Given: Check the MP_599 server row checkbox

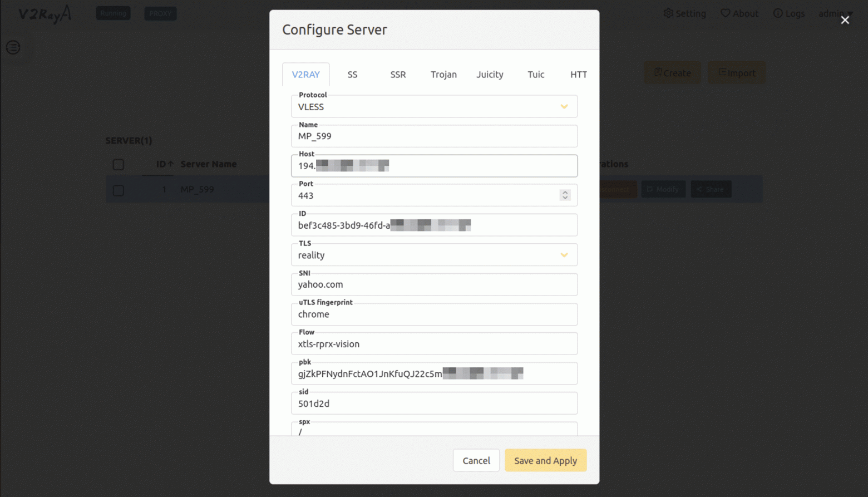Looking at the screenshot, I should 119,190.
